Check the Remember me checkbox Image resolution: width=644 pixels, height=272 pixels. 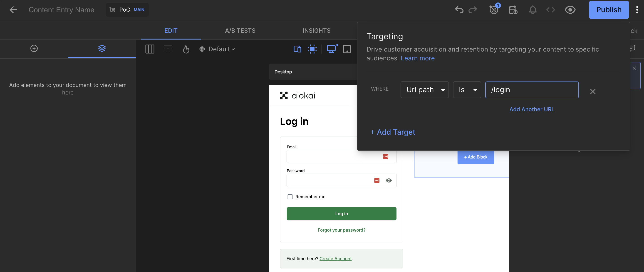(290, 197)
